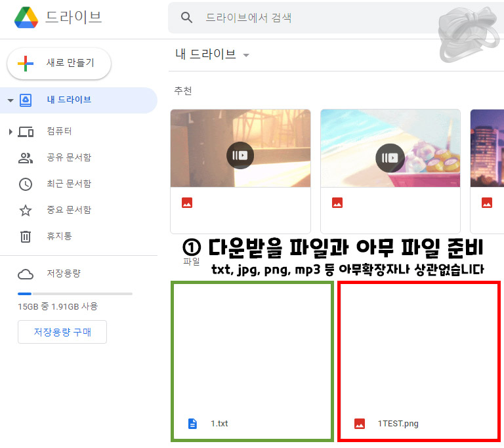Screen dimensions: 504x448
Task: Click the storage usage progress bar
Action: coord(75,294)
